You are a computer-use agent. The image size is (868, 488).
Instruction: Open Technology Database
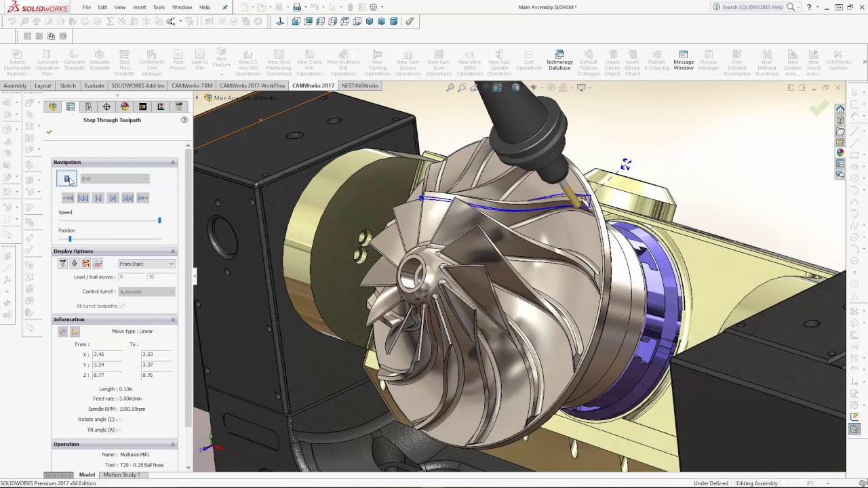pos(559,60)
